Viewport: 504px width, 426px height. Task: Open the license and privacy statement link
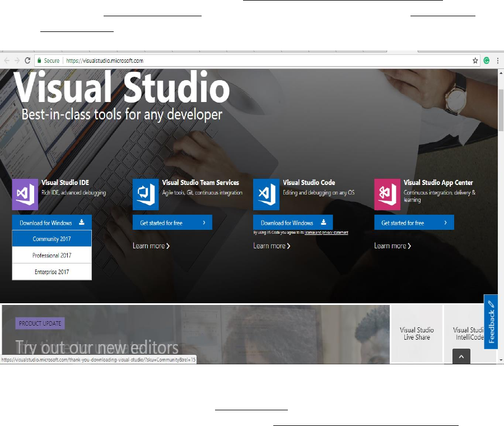coord(326,232)
